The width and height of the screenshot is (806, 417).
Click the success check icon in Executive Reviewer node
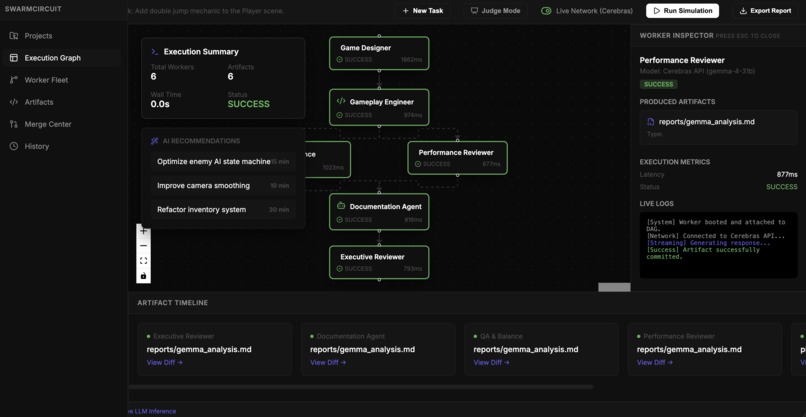[339, 269]
